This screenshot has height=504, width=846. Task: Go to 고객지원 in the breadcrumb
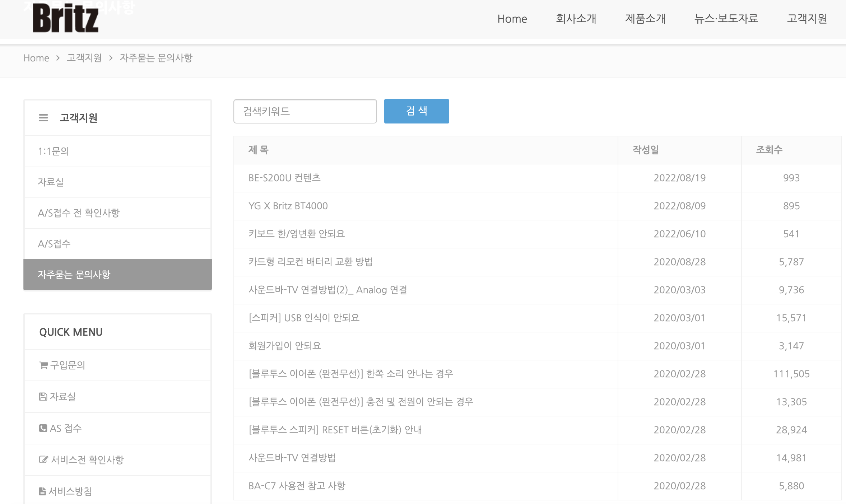84,58
